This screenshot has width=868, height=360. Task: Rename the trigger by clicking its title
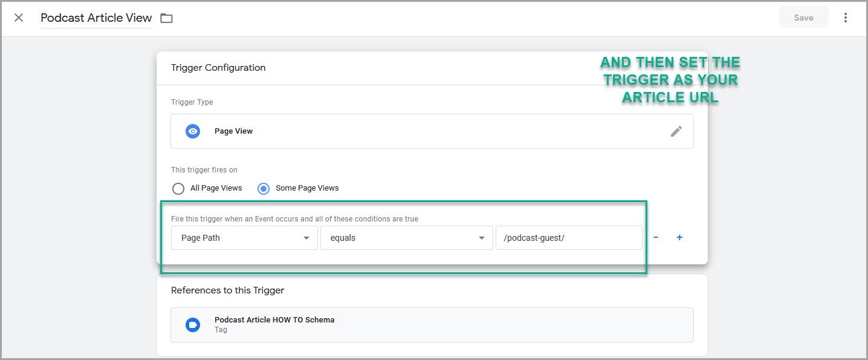tap(95, 18)
